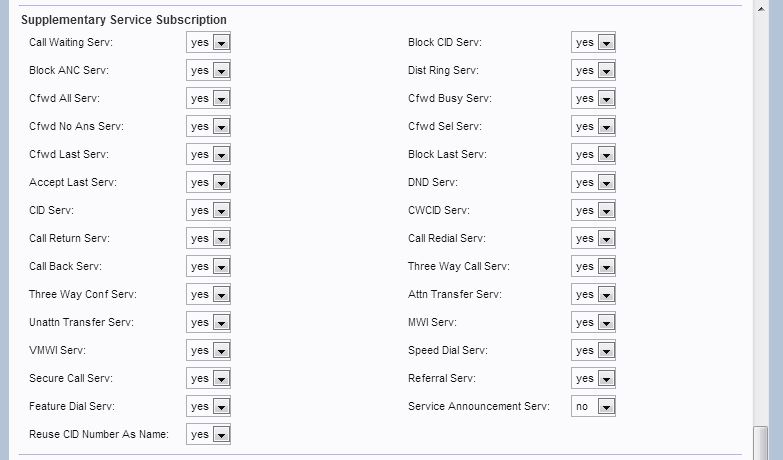Expand the VMWI Serv dropdown
This screenshot has width=783, height=460.
pos(209,351)
